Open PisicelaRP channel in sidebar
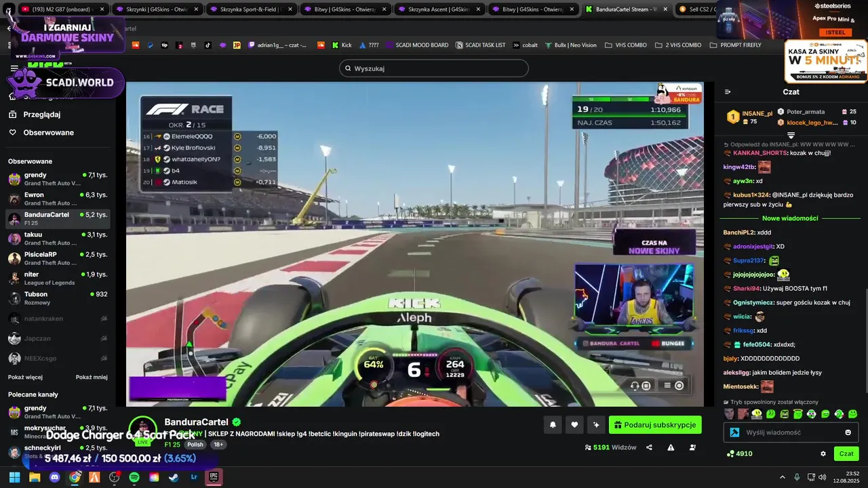 point(58,258)
